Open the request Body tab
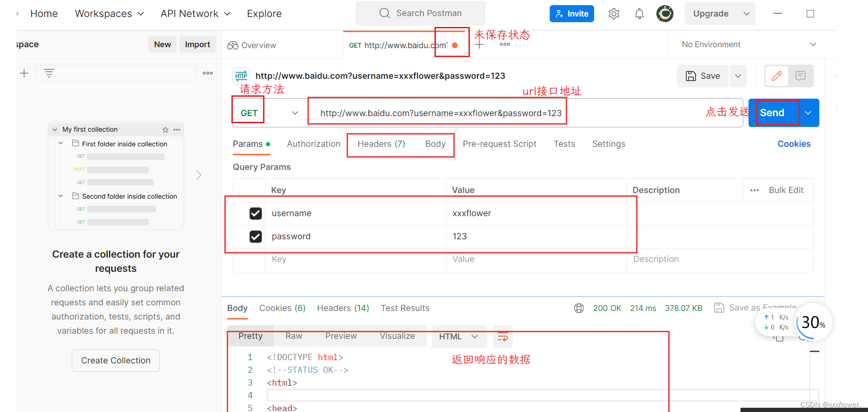Screen dimensions: 868x412 click(435, 144)
